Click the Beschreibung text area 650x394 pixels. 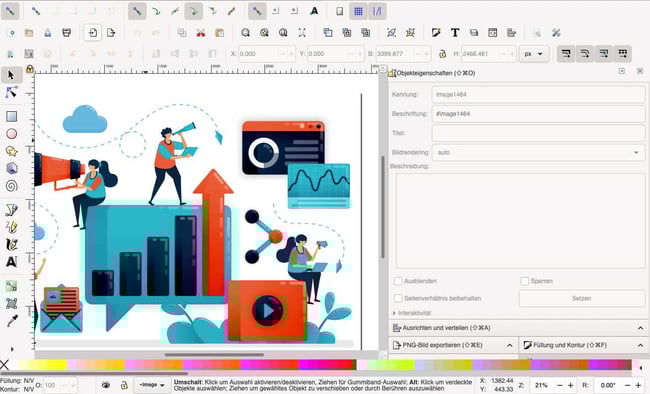pos(521,221)
